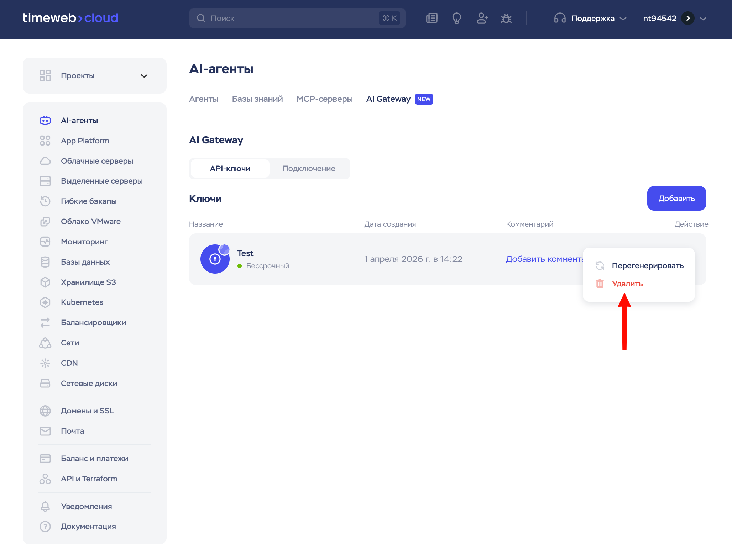Switch to the API-ключи segment
Screen dimensions: 732x560
(x=230, y=169)
